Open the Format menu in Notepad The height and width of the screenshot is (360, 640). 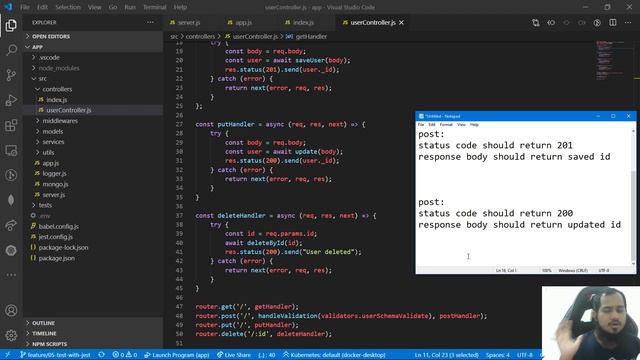[446, 124]
